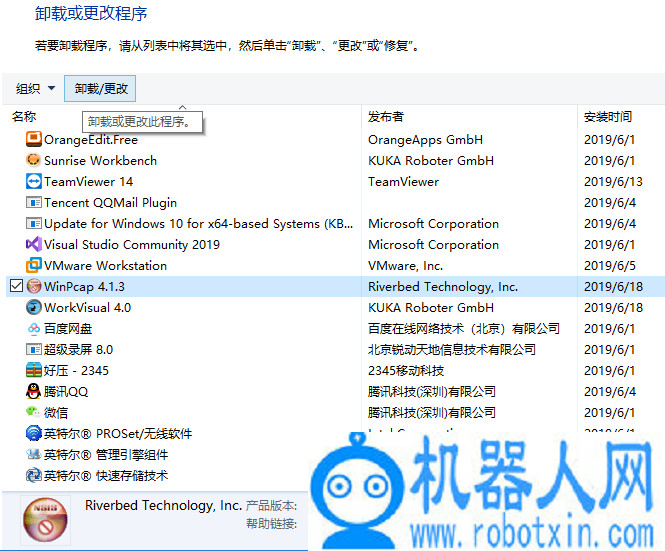Select the 英特尔 PROSet/无线软件 icon
The height and width of the screenshot is (551, 665).
34,434
